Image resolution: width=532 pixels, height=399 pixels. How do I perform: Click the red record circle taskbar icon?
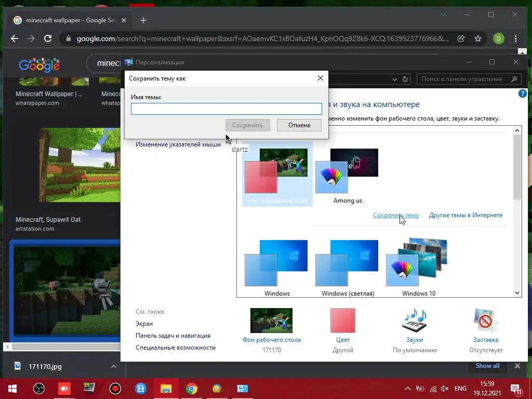(115, 389)
